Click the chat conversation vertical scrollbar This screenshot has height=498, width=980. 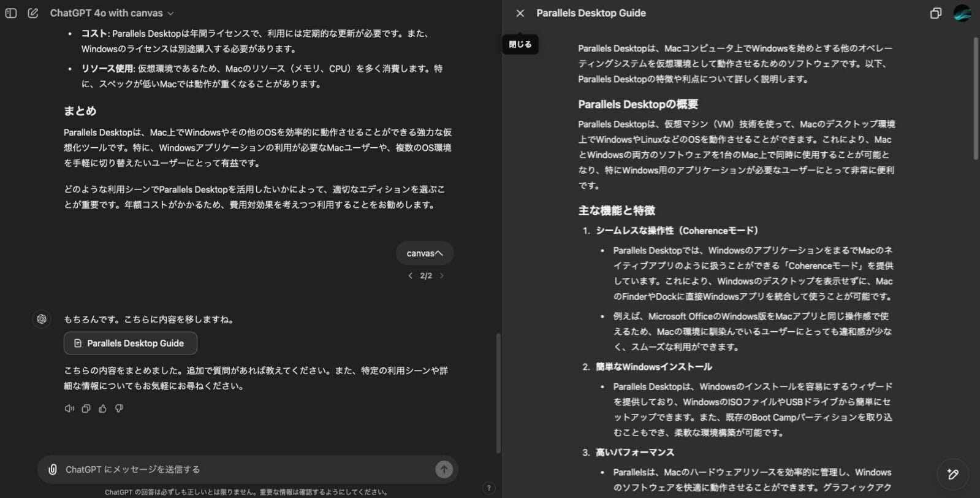pyautogui.click(x=498, y=393)
